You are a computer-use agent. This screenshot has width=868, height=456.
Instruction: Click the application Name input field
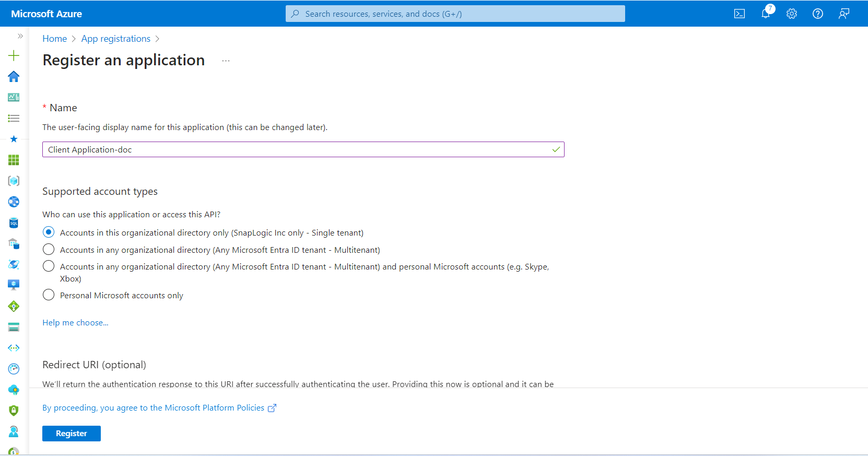pyautogui.click(x=298, y=150)
